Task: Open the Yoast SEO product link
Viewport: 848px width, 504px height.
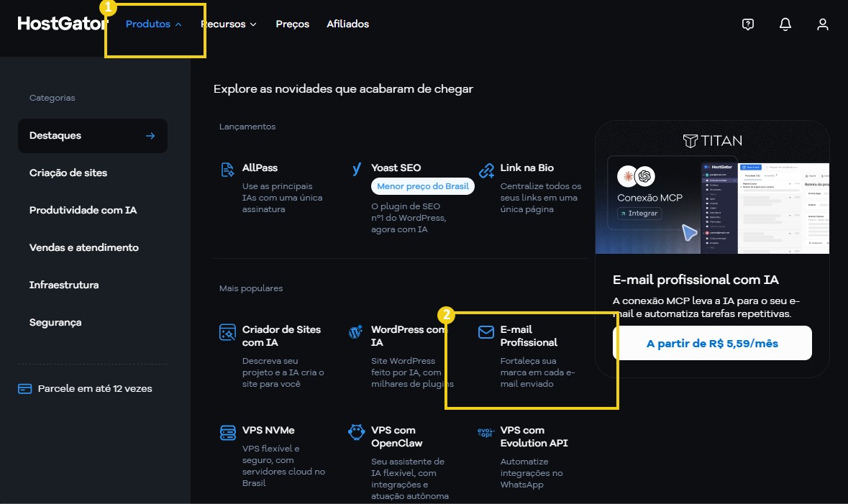Action: 396,168
